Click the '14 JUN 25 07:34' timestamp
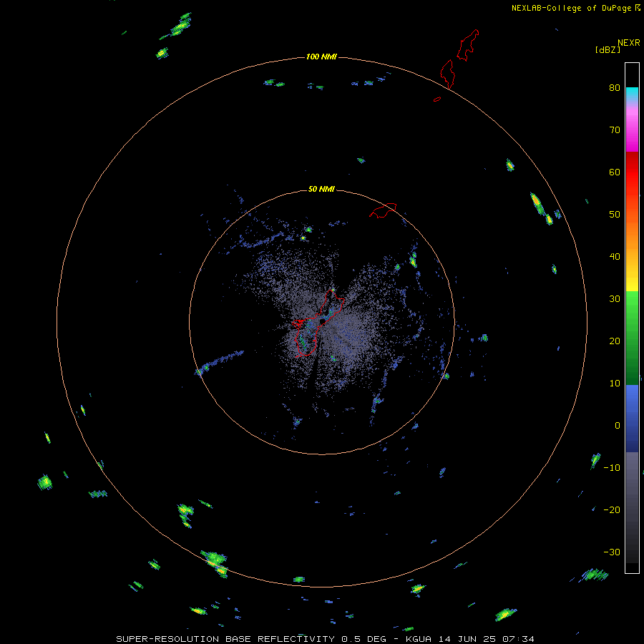This screenshot has width=644, height=644. click(x=487, y=639)
